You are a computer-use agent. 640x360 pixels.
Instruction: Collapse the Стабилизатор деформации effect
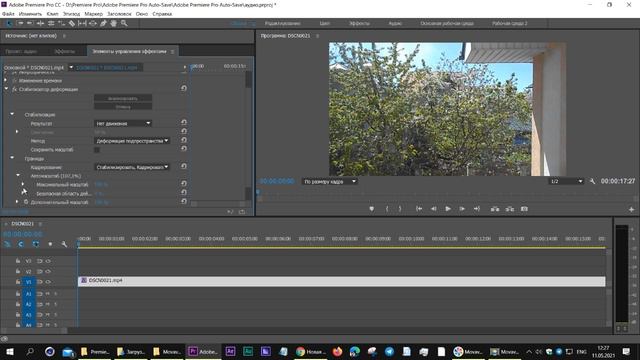6,89
